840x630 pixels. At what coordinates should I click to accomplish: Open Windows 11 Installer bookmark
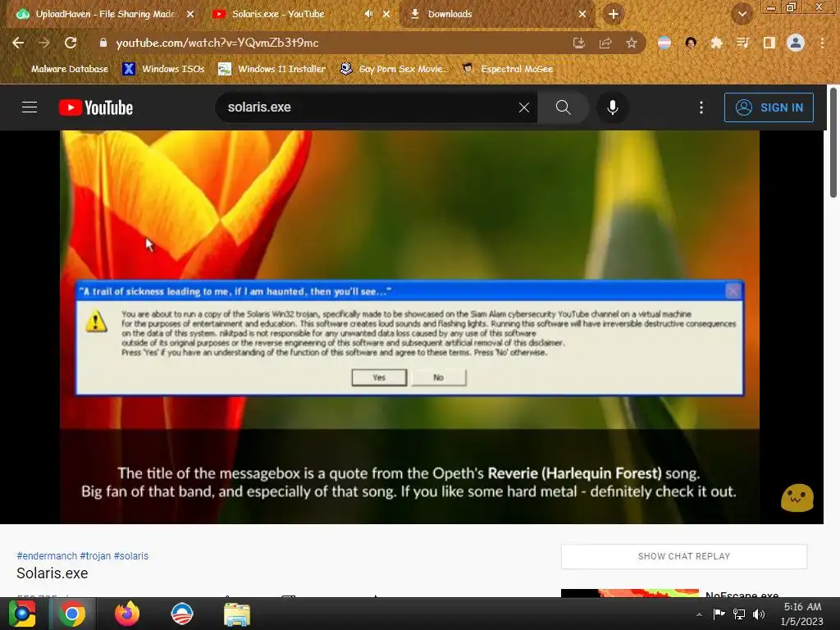click(272, 69)
